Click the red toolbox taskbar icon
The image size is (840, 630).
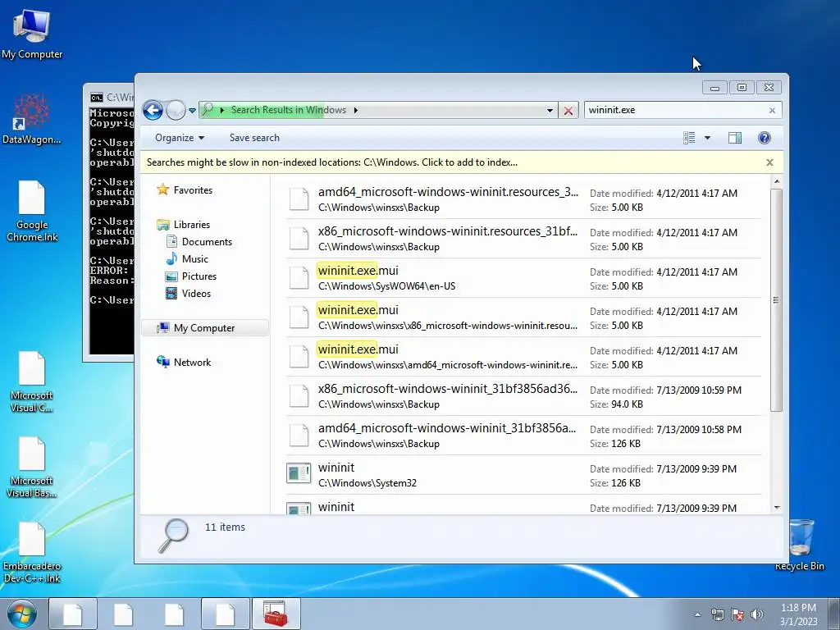coord(276,614)
